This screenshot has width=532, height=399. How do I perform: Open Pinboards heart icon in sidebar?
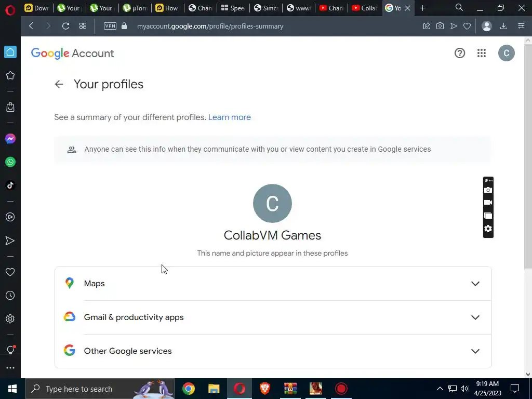click(x=10, y=272)
